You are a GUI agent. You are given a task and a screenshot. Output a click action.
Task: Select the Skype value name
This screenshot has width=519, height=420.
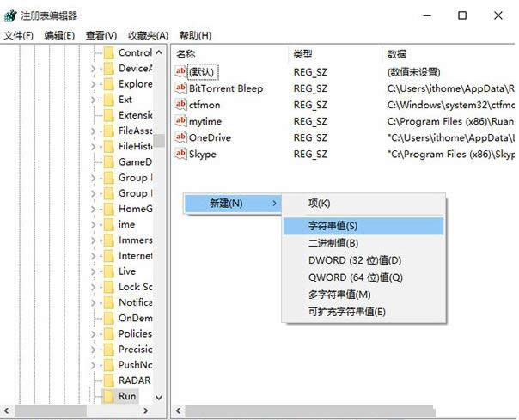(x=203, y=155)
